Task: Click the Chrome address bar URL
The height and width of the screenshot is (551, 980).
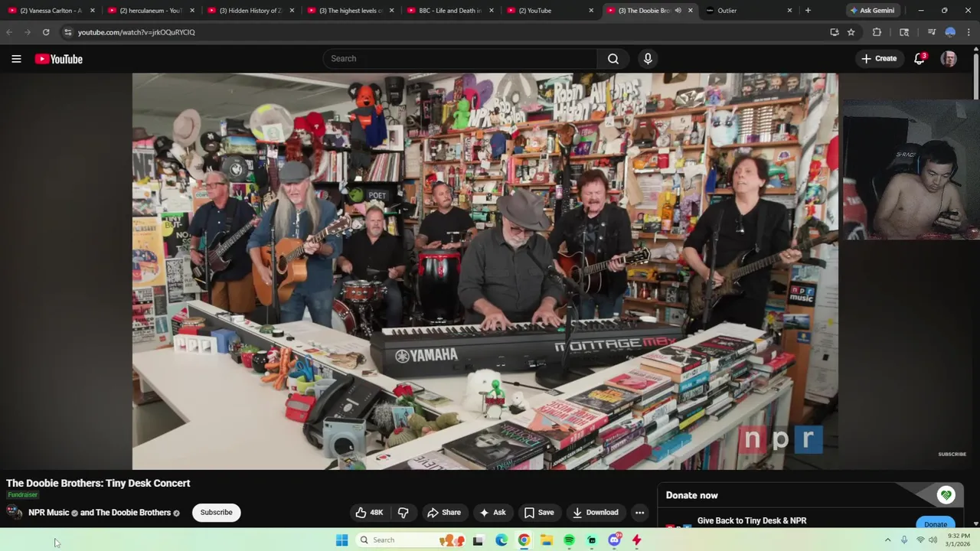Action: click(136, 32)
